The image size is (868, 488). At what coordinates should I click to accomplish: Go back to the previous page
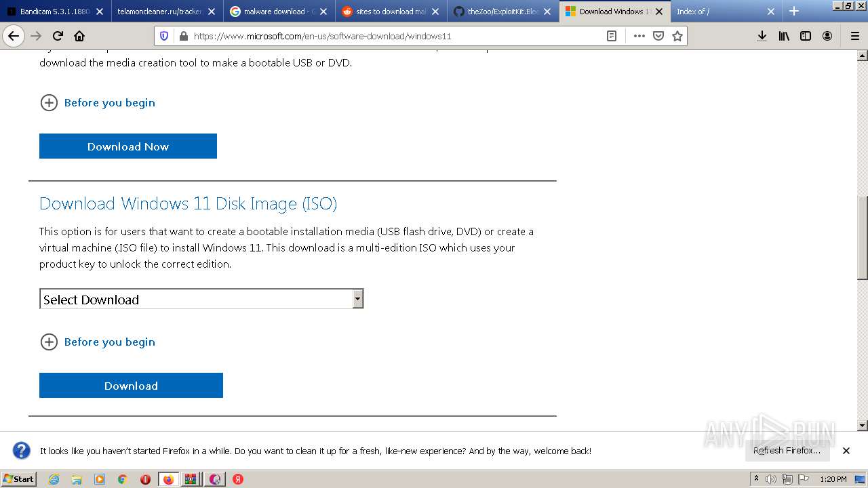(14, 36)
